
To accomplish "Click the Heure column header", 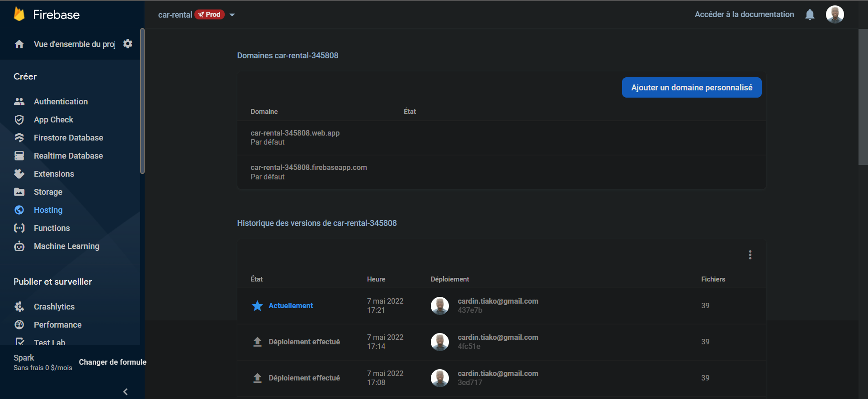I will point(376,279).
